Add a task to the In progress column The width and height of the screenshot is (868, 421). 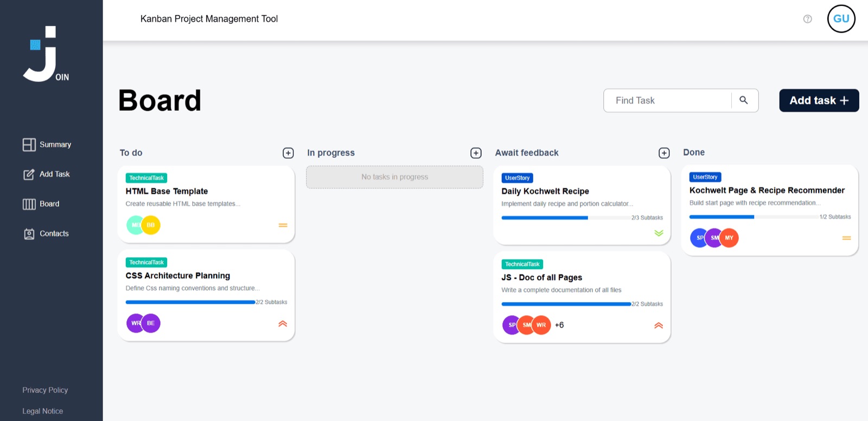click(476, 153)
